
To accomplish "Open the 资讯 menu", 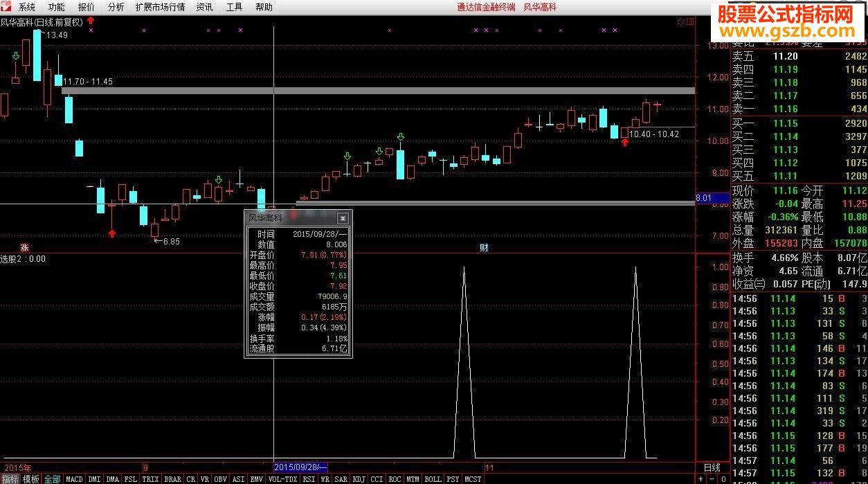I will (x=204, y=7).
